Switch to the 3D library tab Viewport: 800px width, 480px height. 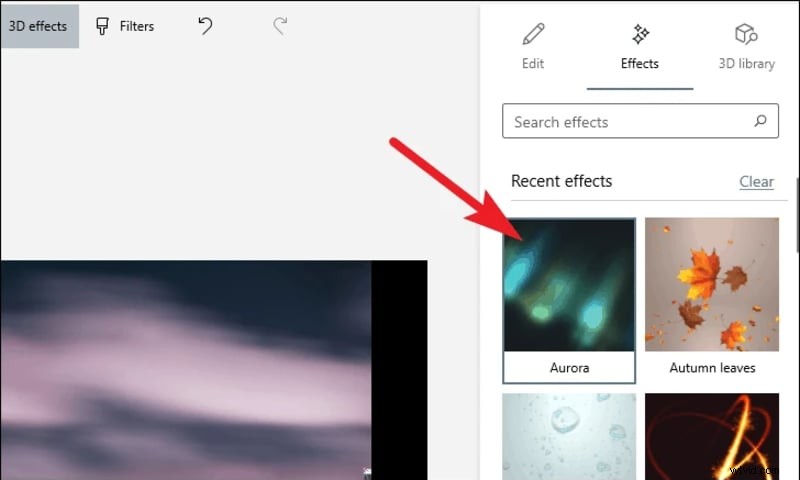coord(746,47)
